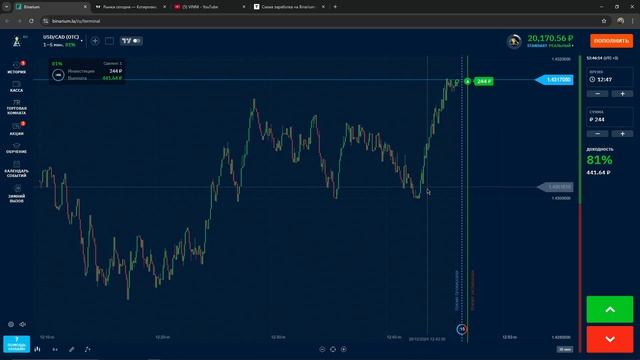Reload the page in the browser

click(x=31, y=21)
